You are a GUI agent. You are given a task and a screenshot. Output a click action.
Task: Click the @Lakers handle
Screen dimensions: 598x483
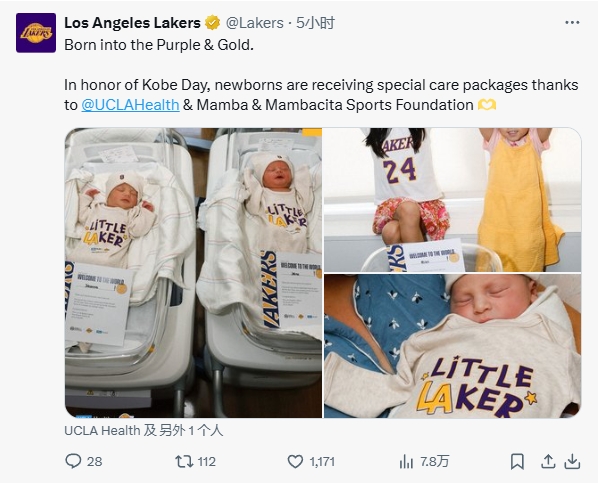click(255, 23)
